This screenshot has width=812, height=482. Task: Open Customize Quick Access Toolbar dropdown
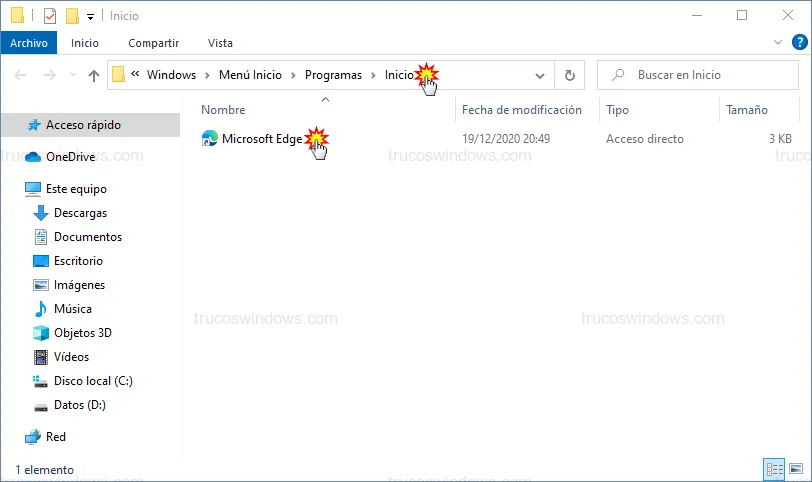pyautogui.click(x=90, y=16)
